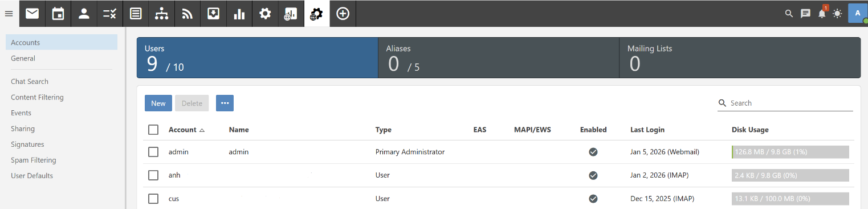The width and height of the screenshot is (868, 209).
Task: Sort by the Enabled column header
Action: 593,130
